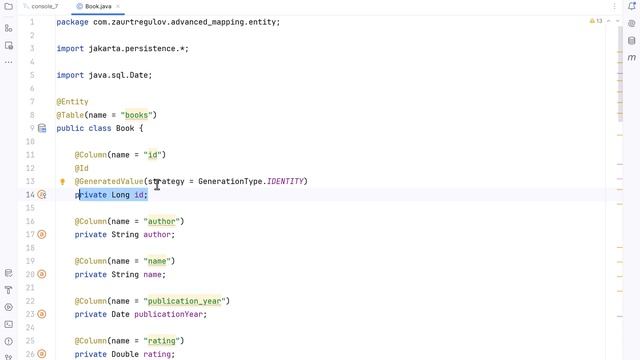Open the Structure tool window icon
Screen dimensions: 640x360
tap(8, 28)
